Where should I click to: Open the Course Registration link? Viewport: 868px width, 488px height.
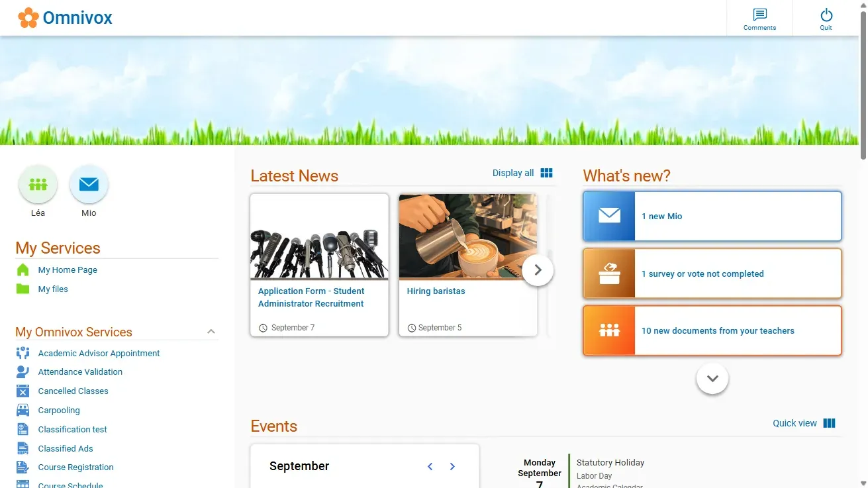tap(75, 467)
